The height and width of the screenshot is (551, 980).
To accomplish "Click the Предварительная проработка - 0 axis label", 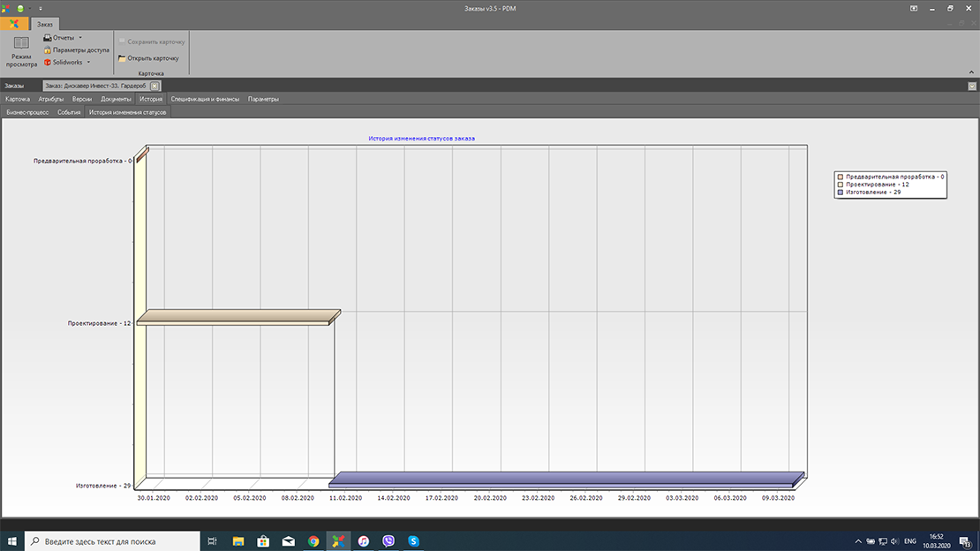I will coord(82,161).
